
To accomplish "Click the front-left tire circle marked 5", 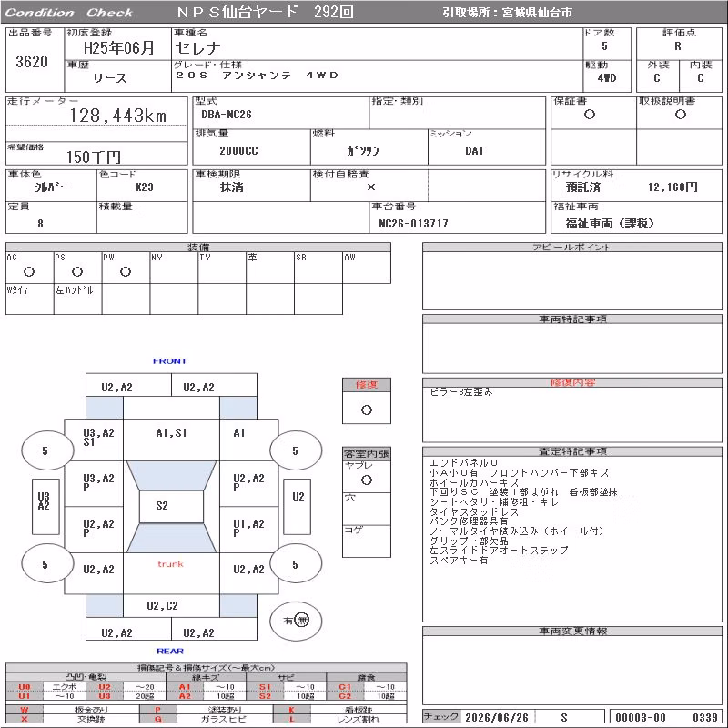I will [x=47, y=450].
